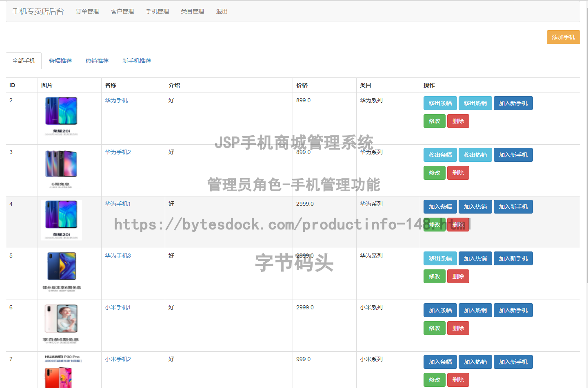Open the 小米手机2 name link
The image size is (588, 388).
(x=118, y=359)
